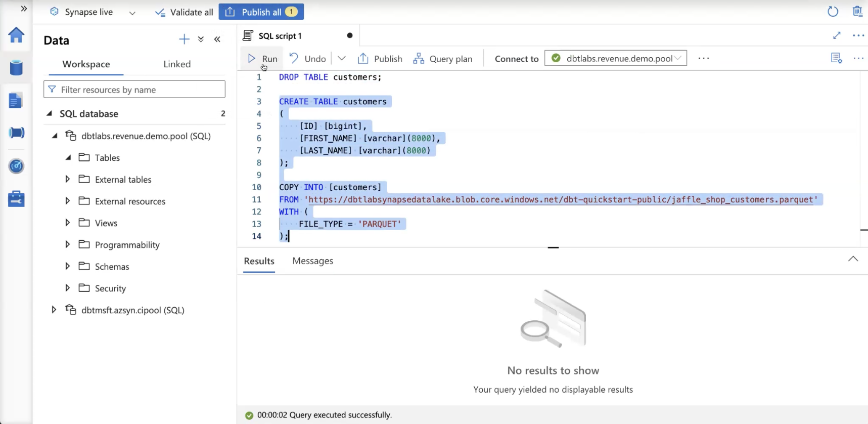Open the Data hub cylinder icon
Viewport: 868px width, 424px height.
(16, 67)
